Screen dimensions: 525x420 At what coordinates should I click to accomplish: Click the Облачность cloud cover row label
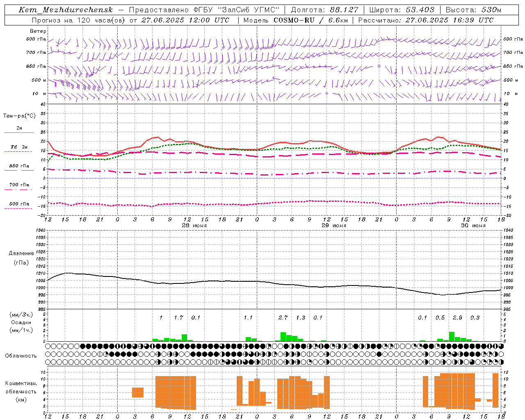pyautogui.click(x=21, y=356)
